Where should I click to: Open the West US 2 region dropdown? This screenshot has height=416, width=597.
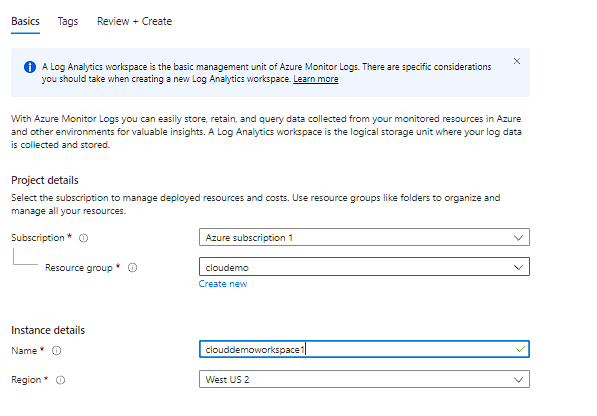click(364, 379)
